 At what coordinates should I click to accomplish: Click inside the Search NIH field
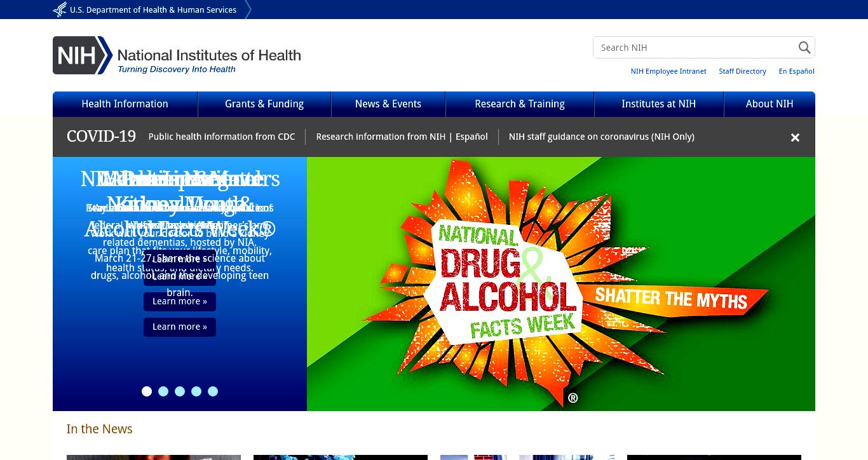click(695, 48)
